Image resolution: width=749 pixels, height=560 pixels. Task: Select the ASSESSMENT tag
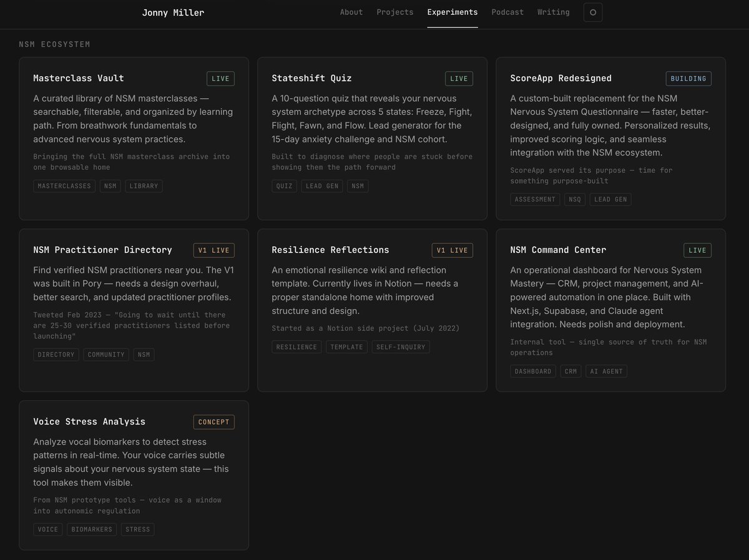tap(535, 199)
